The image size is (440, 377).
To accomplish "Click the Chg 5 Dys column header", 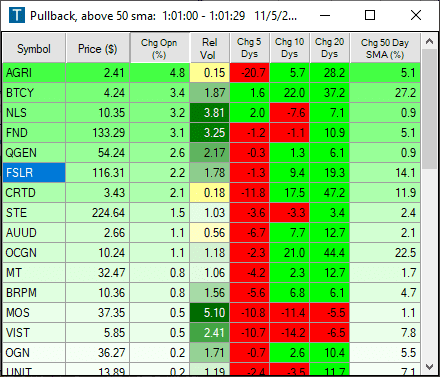I will click(249, 48).
